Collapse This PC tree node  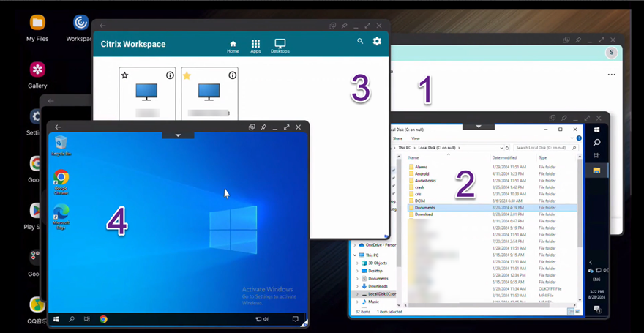[x=355, y=255]
